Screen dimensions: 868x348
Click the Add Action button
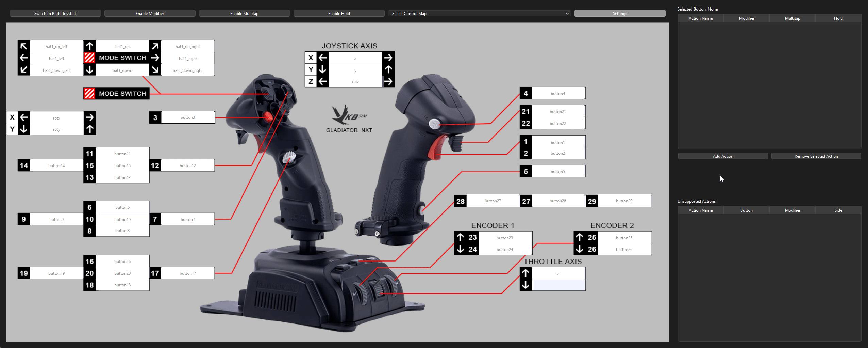click(723, 156)
